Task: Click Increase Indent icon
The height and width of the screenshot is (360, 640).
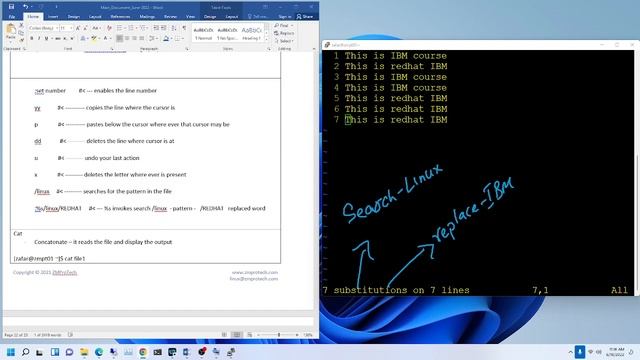Action: (163, 28)
